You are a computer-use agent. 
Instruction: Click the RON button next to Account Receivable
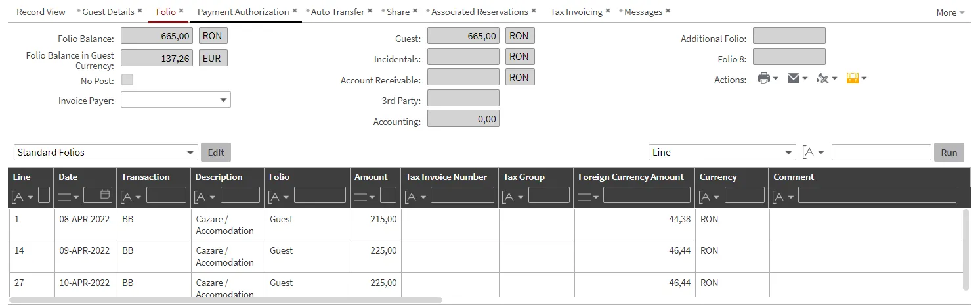[x=519, y=77]
